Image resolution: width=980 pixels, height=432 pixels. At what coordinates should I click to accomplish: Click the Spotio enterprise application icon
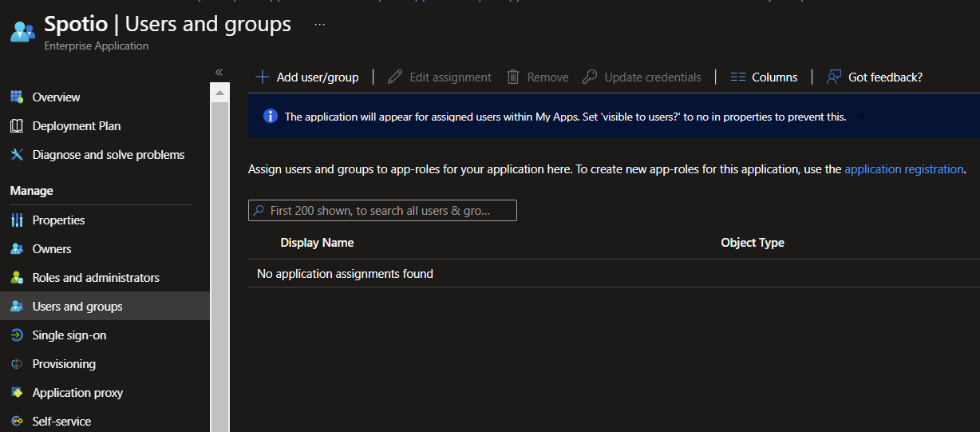click(22, 32)
